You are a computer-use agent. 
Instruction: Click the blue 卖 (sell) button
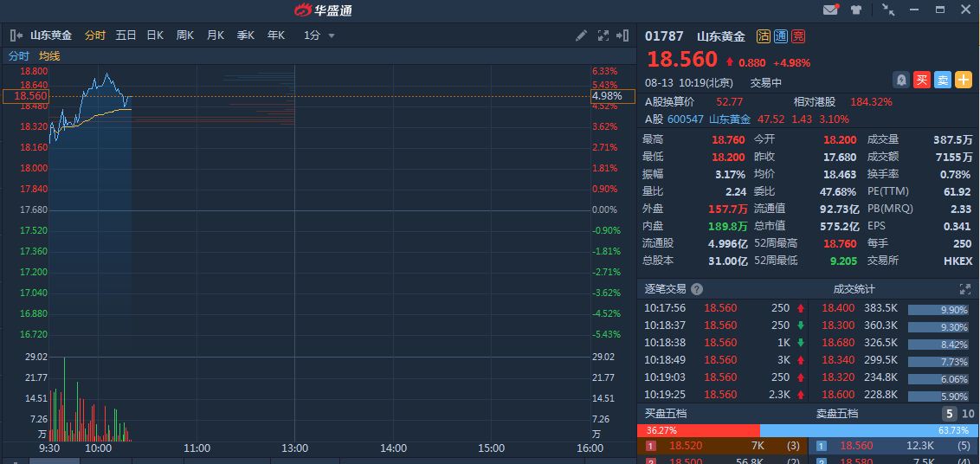[943, 80]
